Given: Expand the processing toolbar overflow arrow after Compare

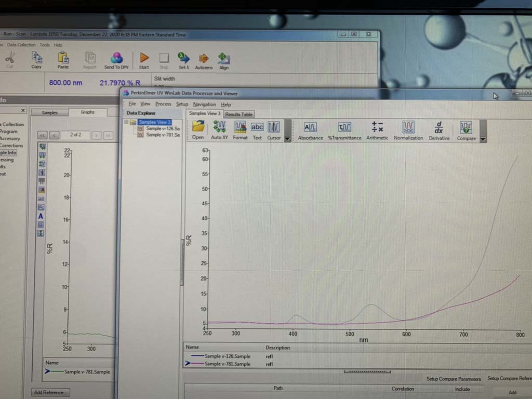Looking at the screenshot, I should (x=483, y=139).
